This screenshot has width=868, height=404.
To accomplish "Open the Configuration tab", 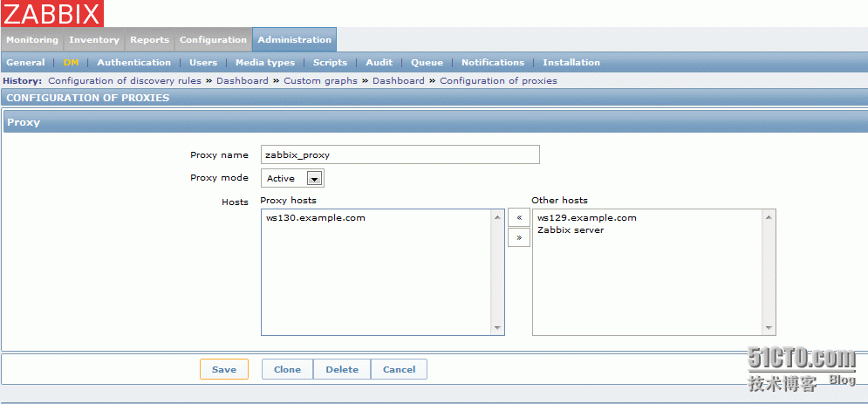I will tap(213, 40).
